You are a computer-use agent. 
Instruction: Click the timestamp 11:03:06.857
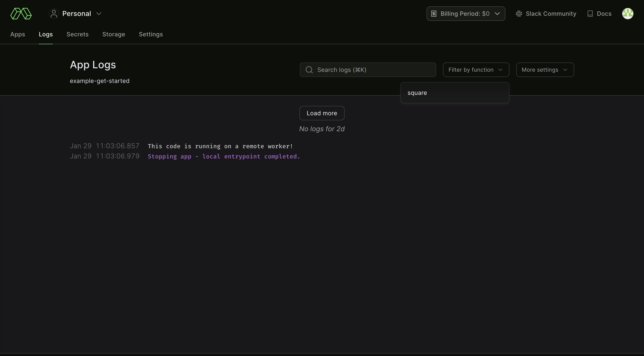[x=118, y=146]
